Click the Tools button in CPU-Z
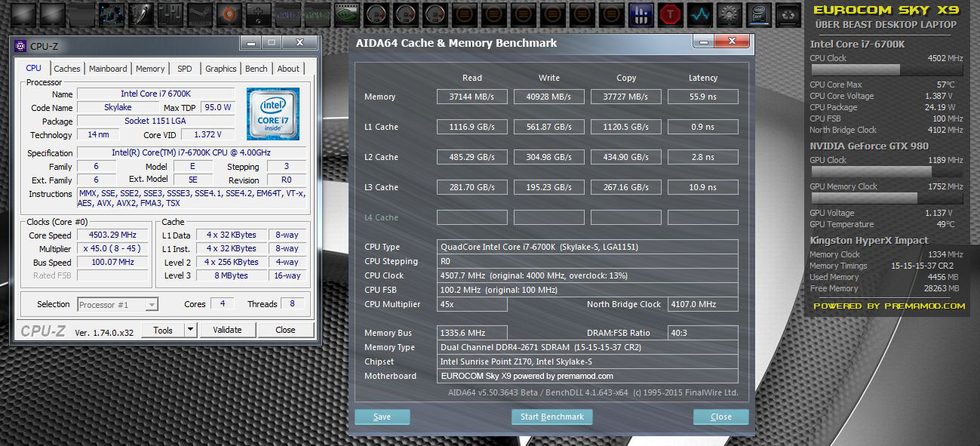 163,330
